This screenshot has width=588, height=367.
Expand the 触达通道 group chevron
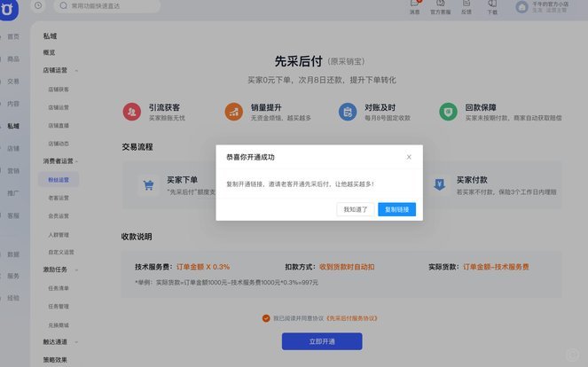[x=76, y=342]
